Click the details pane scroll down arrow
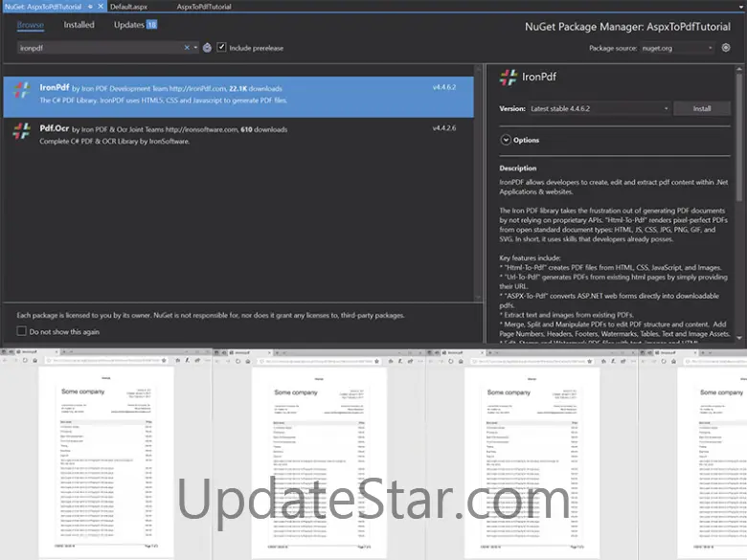This screenshot has width=747, height=560. 739,338
